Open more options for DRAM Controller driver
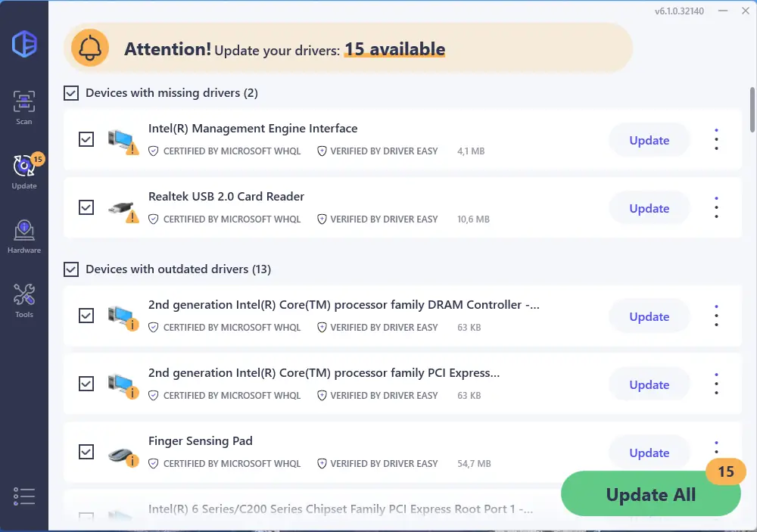This screenshot has width=757, height=532. click(x=716, y=316)
